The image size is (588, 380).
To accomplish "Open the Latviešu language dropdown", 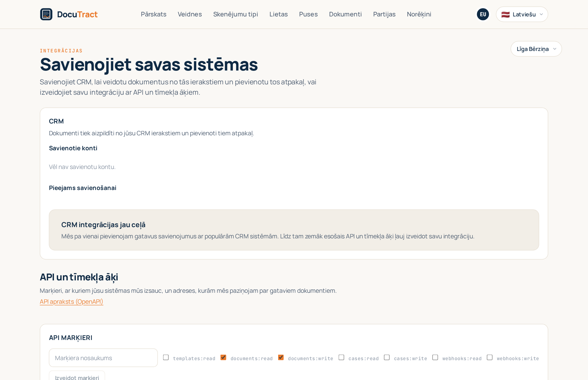I will [522, 14].
